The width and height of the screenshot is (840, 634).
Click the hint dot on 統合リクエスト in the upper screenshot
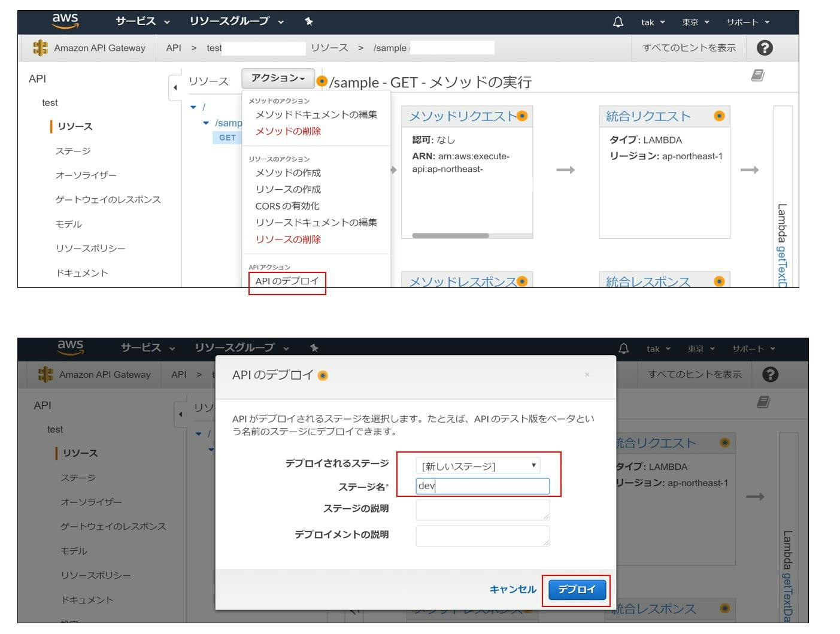click(719, 116)
